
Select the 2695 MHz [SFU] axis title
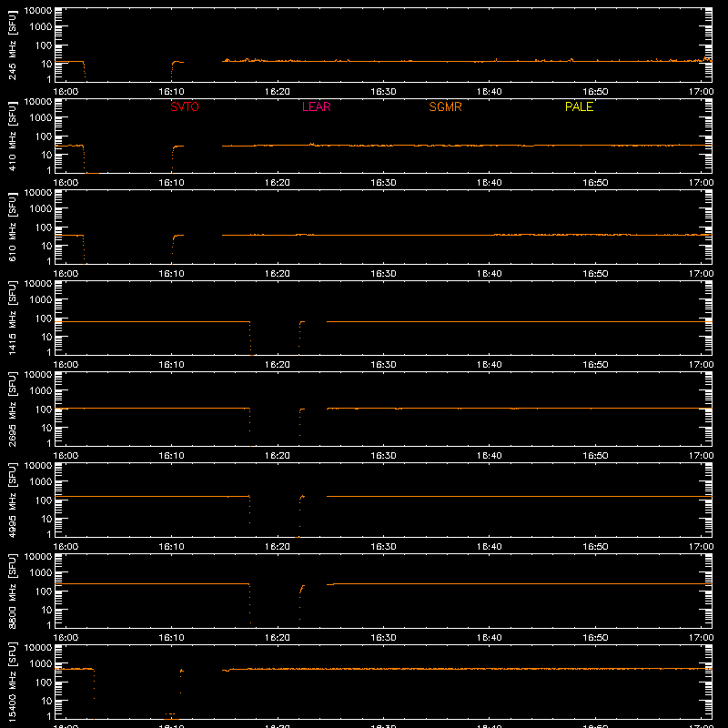pyautogui.click(x=13, y=409)
